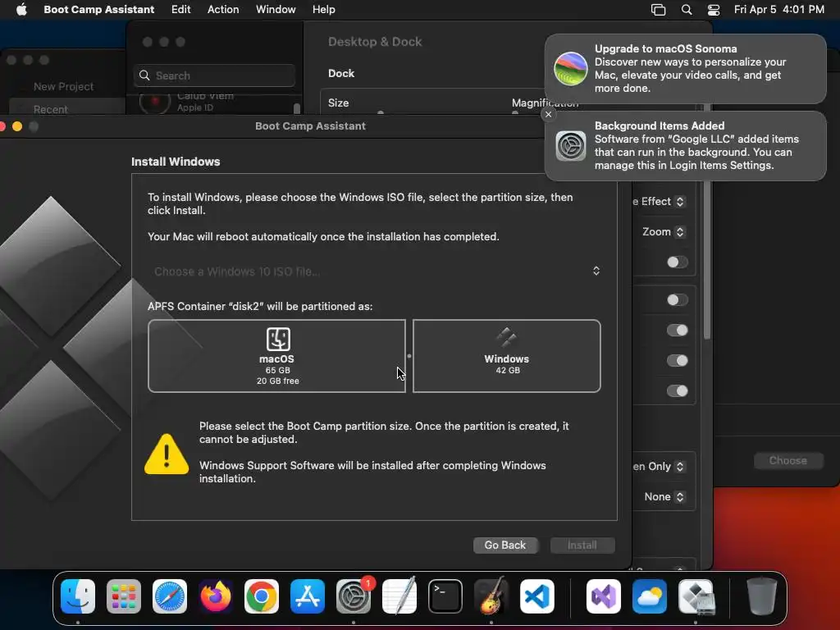Click Boot Camp Assistant icon in Dock

point(696,596)
